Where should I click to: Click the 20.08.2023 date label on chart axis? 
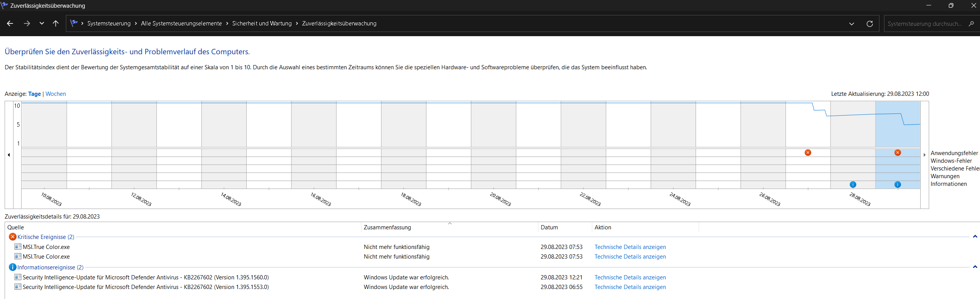[x=500, y=199]
